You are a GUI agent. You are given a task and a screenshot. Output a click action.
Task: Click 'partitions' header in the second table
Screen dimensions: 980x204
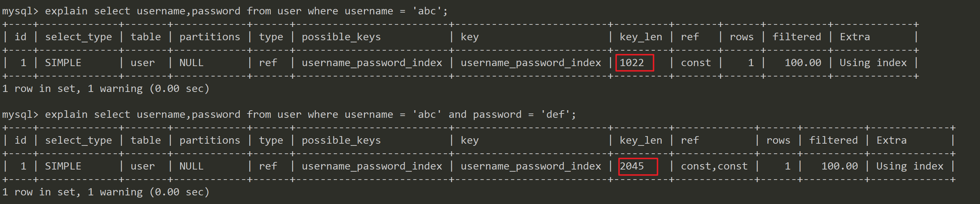point(210,140)
